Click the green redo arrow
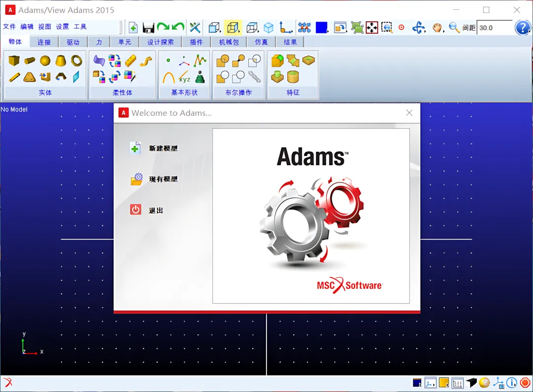 pos(163,27)
